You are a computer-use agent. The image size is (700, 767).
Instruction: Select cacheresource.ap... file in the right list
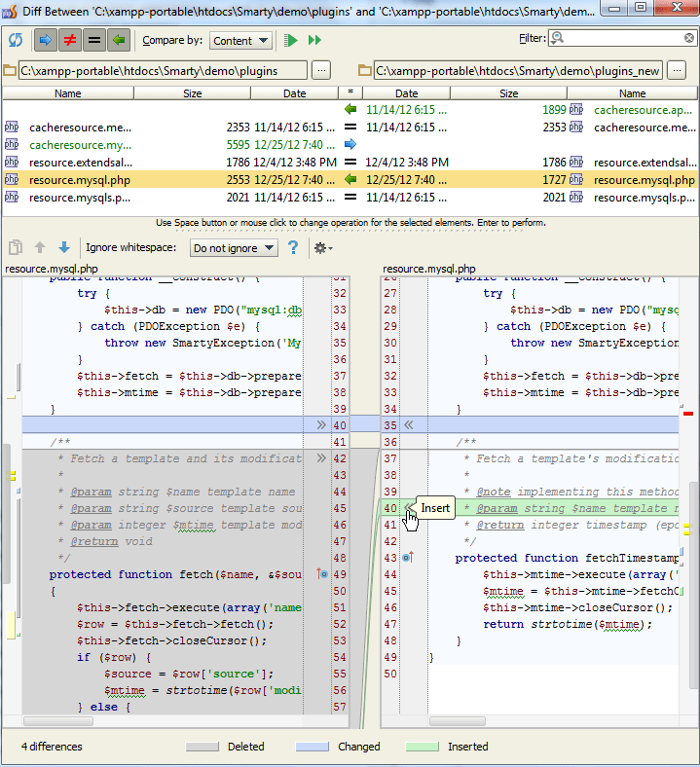coord(643,110)
